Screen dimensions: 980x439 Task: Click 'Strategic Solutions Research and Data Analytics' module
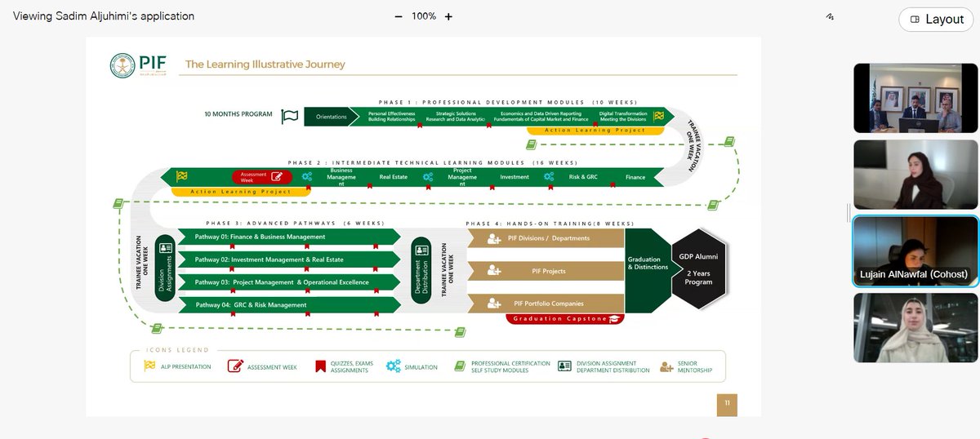tap(456, 117)
